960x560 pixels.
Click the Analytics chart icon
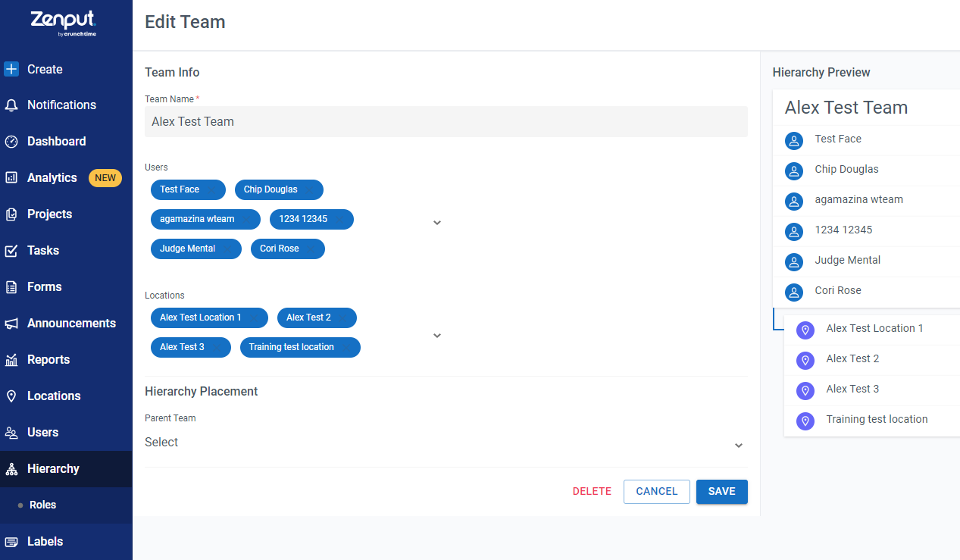click(11, 178)
